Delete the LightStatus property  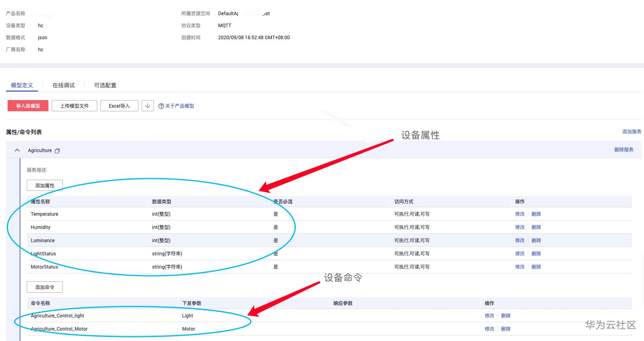536,254
